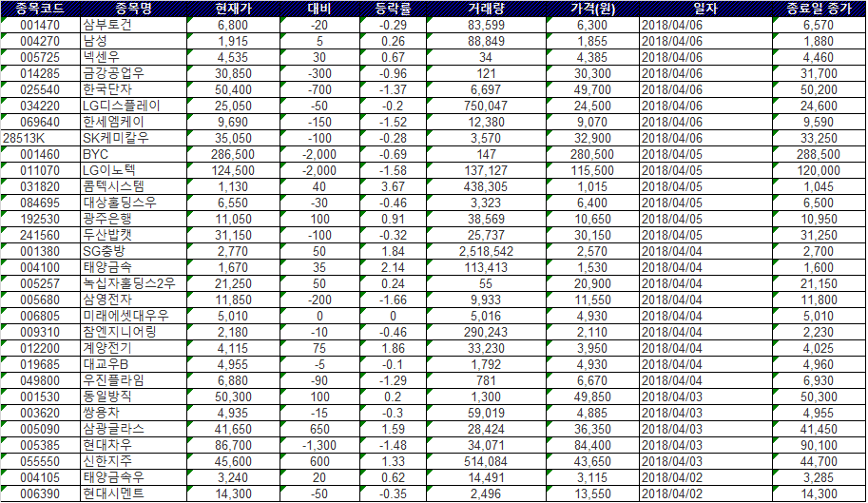Click volume cell 514,084
This screenshot has height=503, width=868.
point(486,461)
